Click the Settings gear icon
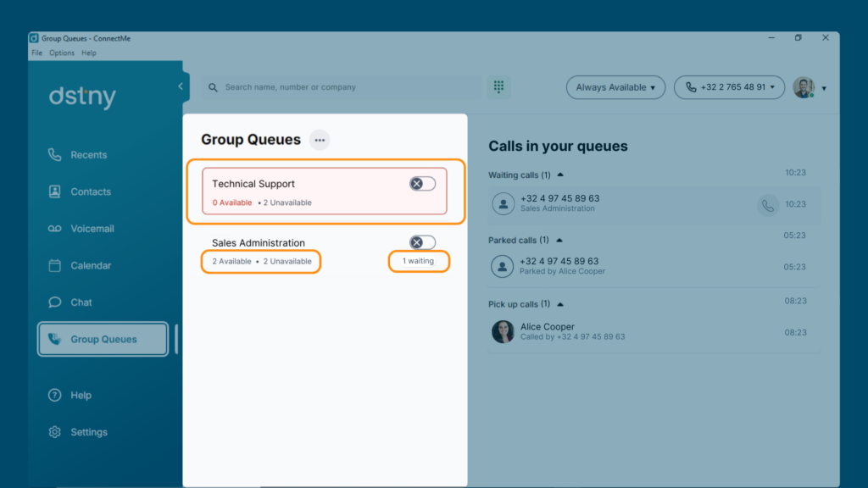The width and height of the screenshot is (868, 488). tap(54, 432)
